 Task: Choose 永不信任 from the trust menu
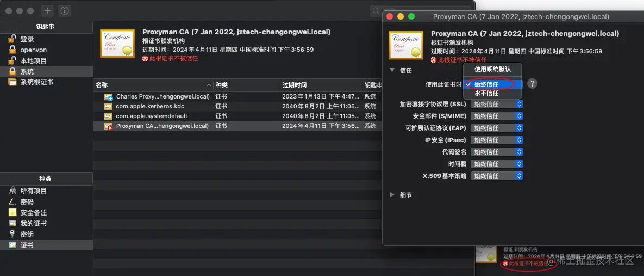[x=492, y=94]
